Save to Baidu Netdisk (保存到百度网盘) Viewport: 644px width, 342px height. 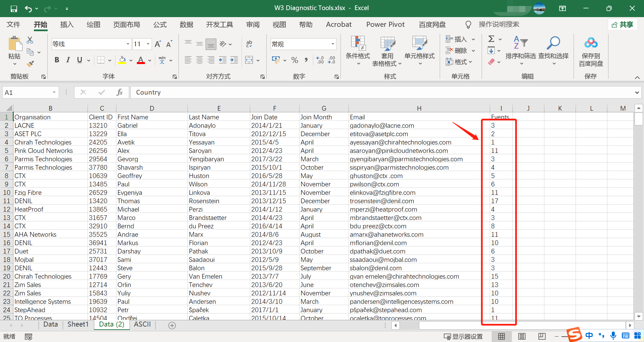[591, 52]
